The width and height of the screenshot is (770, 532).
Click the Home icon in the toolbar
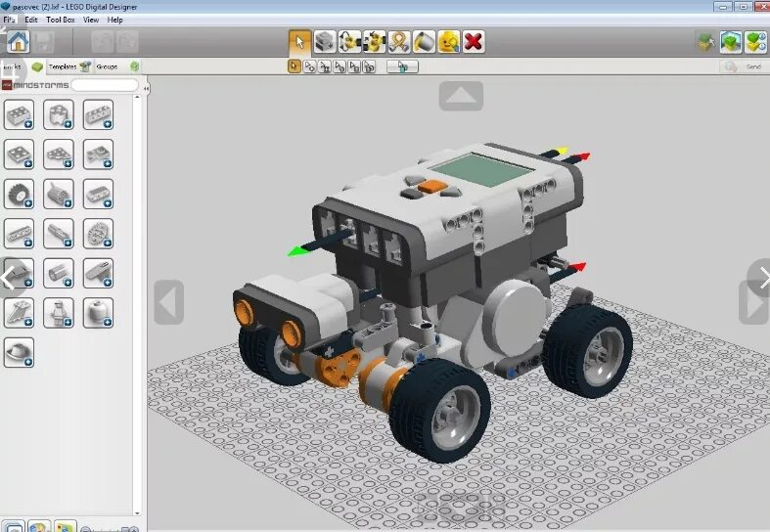tap(19, 42)
